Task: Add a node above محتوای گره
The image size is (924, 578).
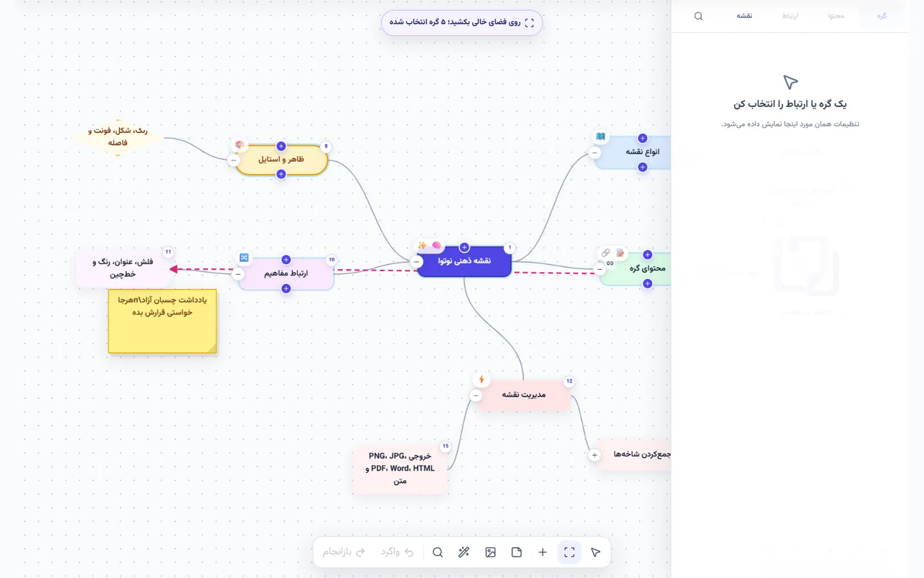Action: [x=647, y=255]
